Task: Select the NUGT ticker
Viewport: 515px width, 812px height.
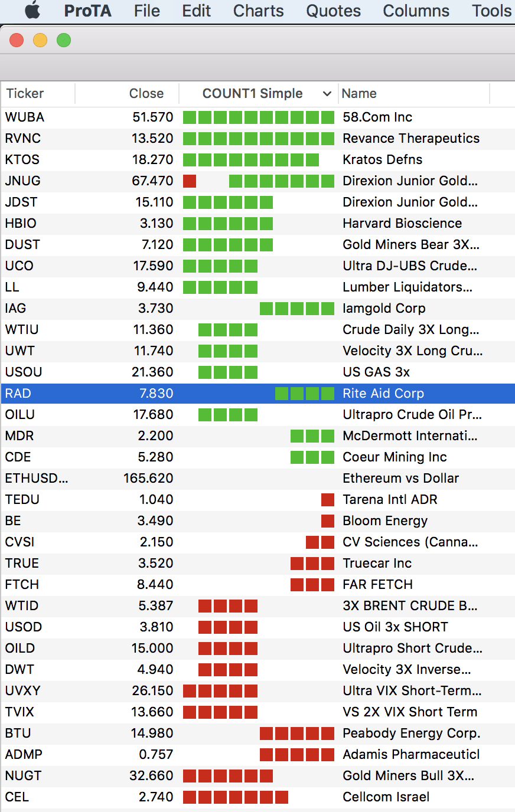Action: tap(23, 775)
